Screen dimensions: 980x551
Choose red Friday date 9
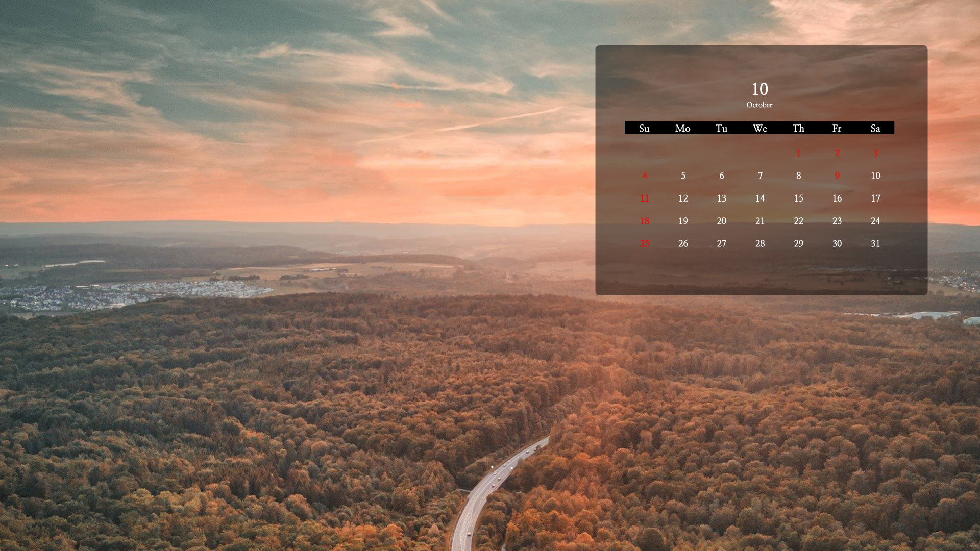pos(837,176)
